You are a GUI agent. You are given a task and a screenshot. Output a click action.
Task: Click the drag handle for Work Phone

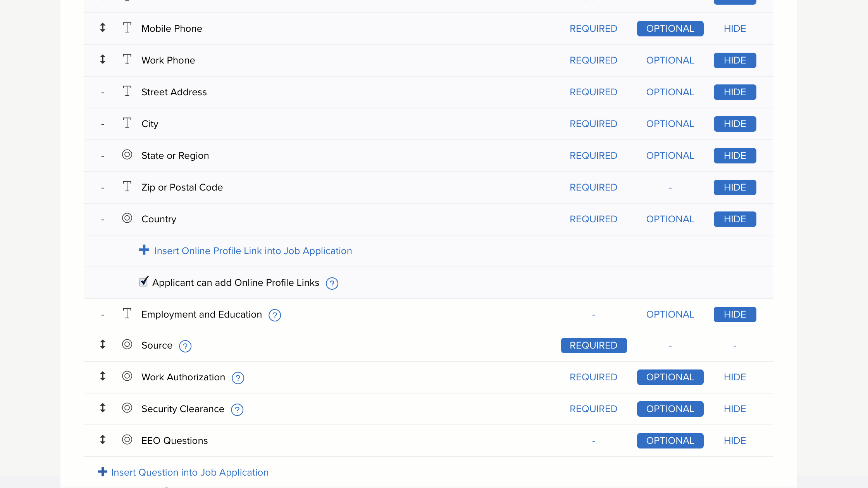tap(103, 59)
